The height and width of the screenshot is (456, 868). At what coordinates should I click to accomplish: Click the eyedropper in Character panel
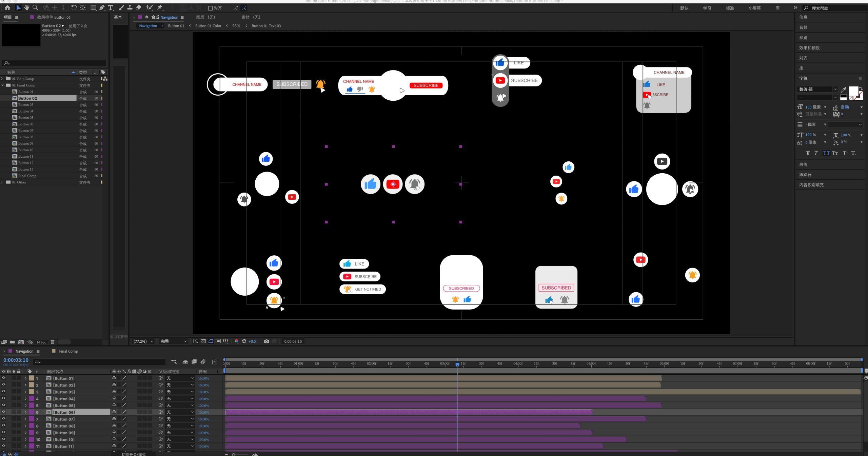click(844, 90)
